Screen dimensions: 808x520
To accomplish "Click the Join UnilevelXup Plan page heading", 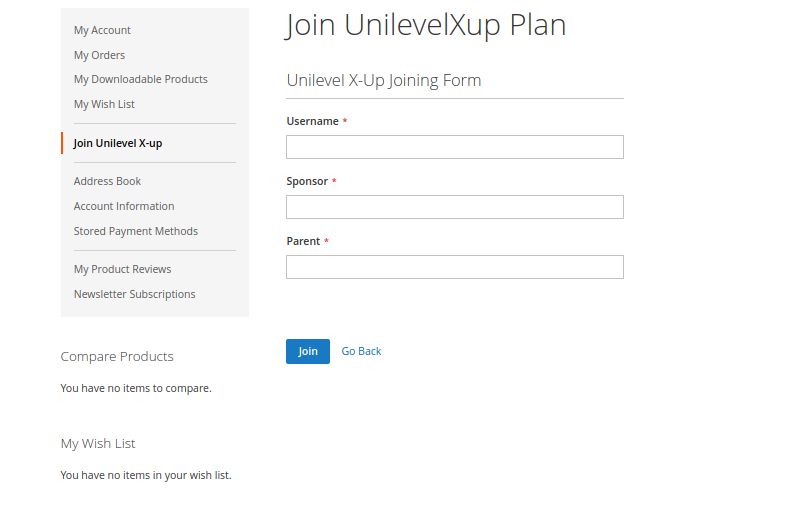I will coord(426,25).
